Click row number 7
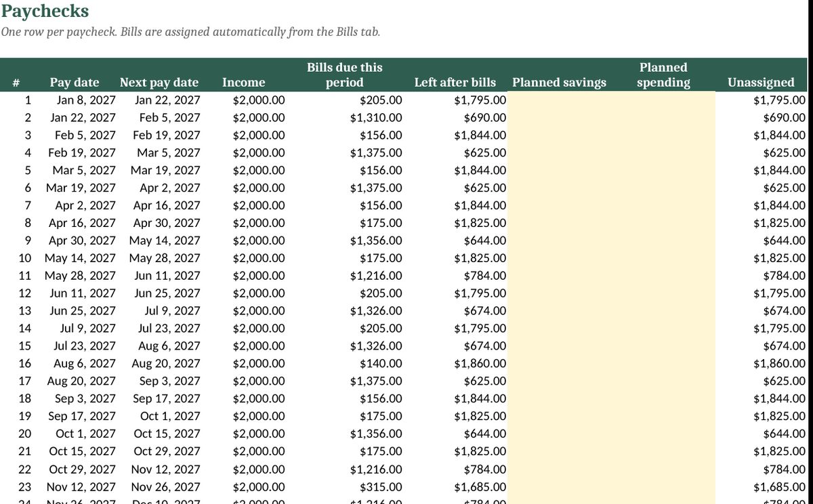Viewport: 813px width, 504px height. click(x=28, y=205)
